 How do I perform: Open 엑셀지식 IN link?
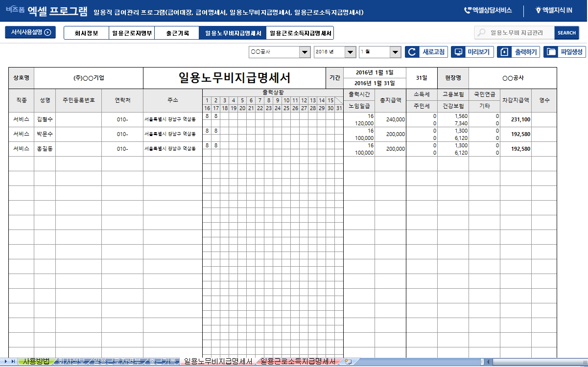[x=553, y=10]
